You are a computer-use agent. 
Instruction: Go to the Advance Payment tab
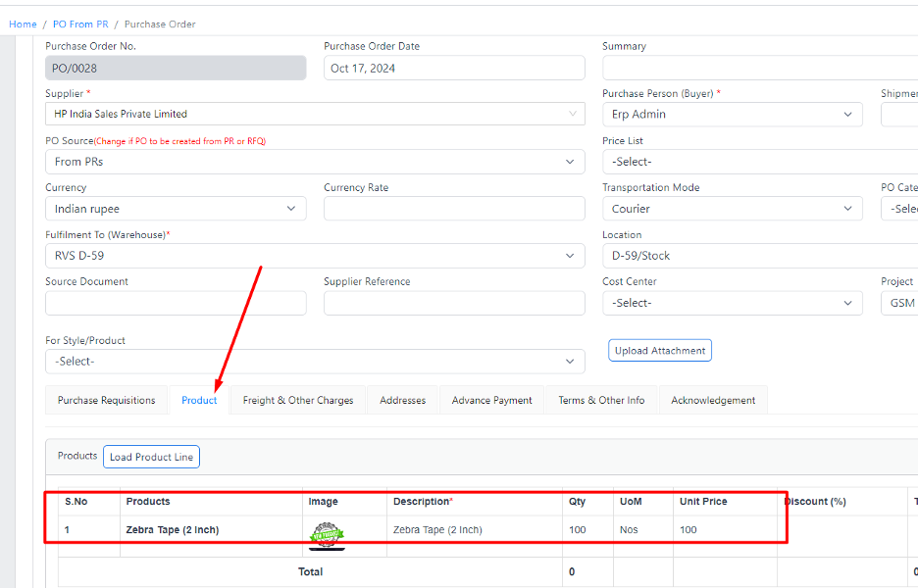click(491, 400)
